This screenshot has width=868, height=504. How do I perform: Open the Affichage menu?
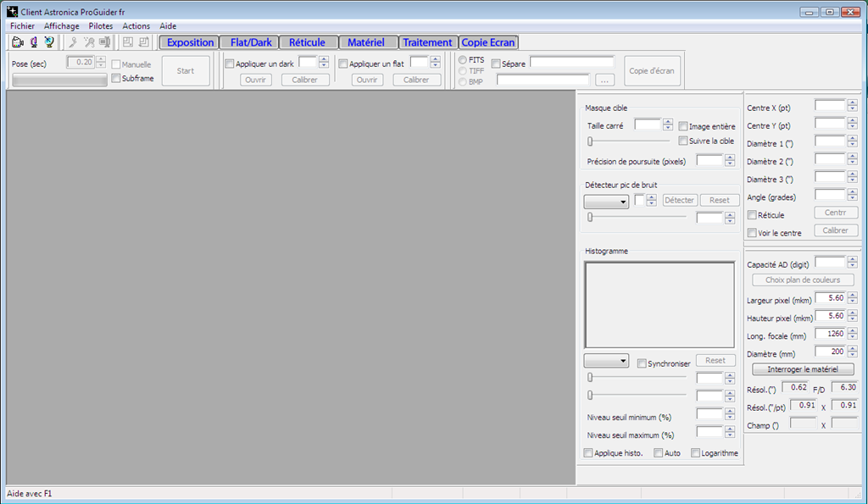(61, 26)
